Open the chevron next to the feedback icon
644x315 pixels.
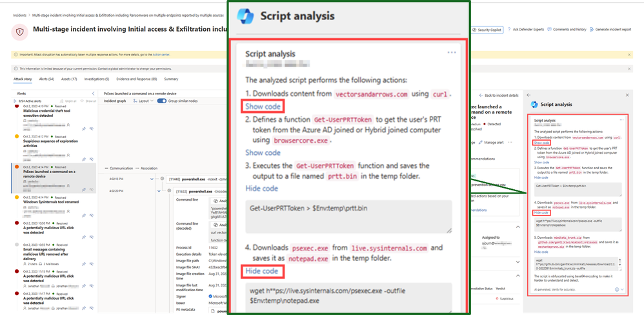622,290
